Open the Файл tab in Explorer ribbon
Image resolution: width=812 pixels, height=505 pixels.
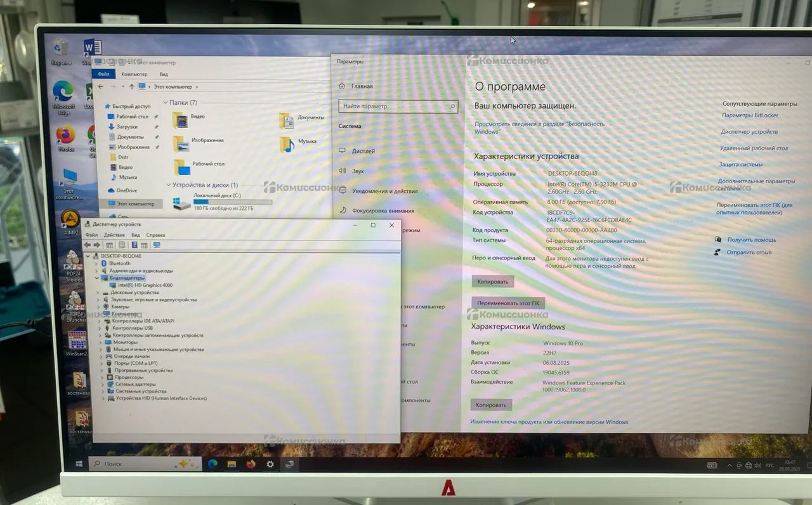click(x=104, y=74)
